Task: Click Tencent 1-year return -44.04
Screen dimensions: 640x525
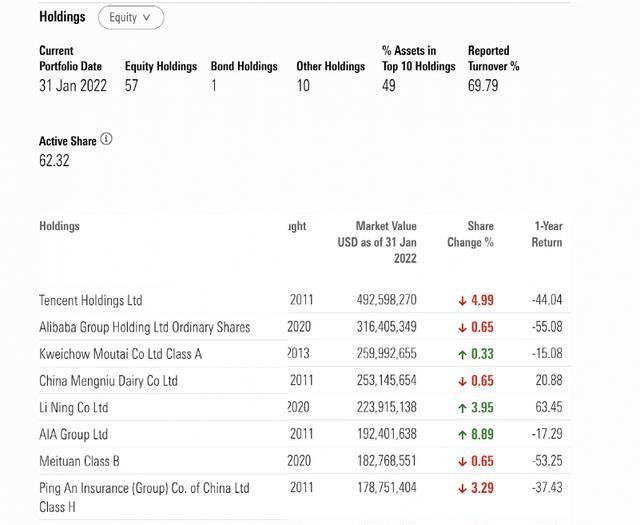Action: [x=547, y=300]
